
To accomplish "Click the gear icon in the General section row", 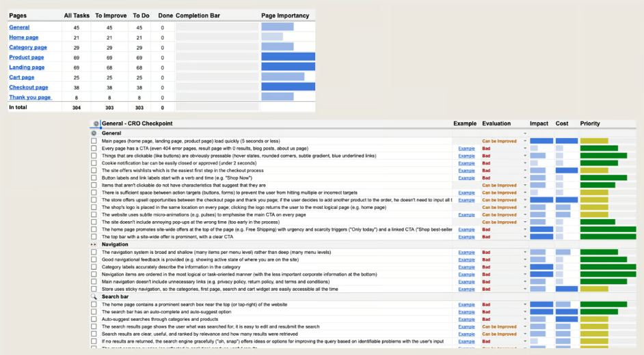I will (94, 132).
